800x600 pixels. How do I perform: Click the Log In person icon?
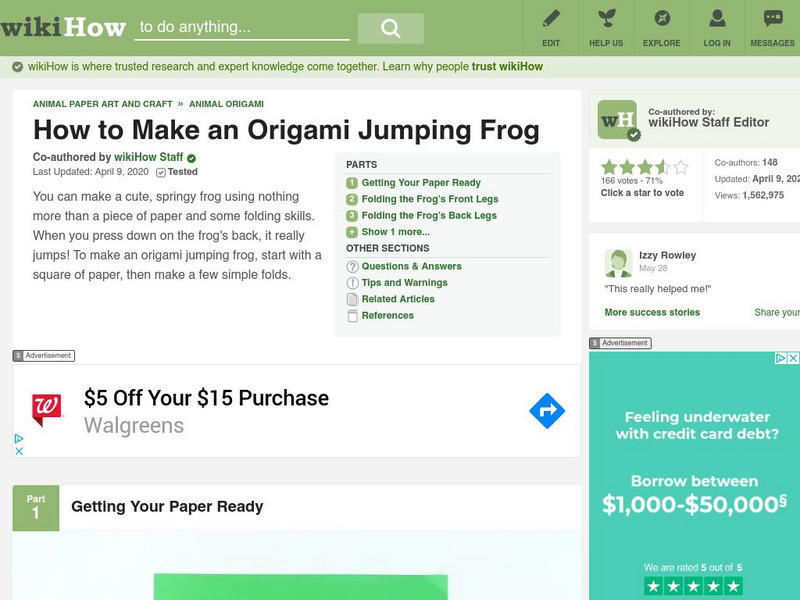[717, 19]
